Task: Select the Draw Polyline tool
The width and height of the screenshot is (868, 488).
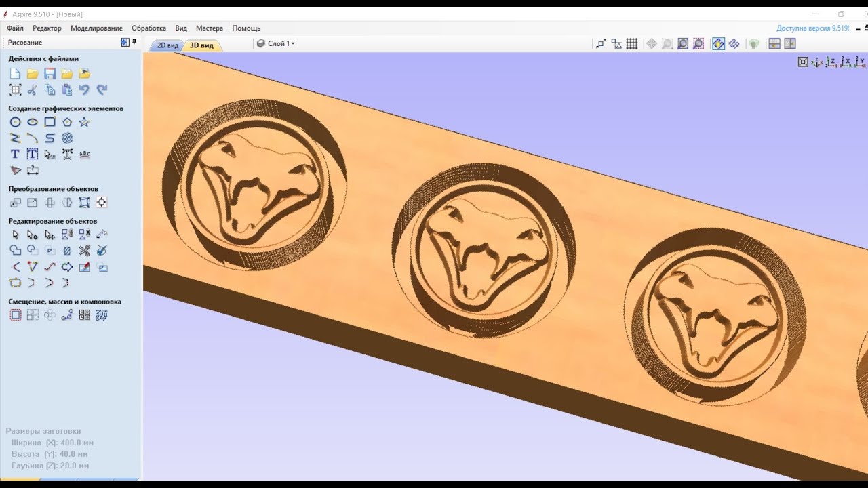Action: tap(15, 138)
